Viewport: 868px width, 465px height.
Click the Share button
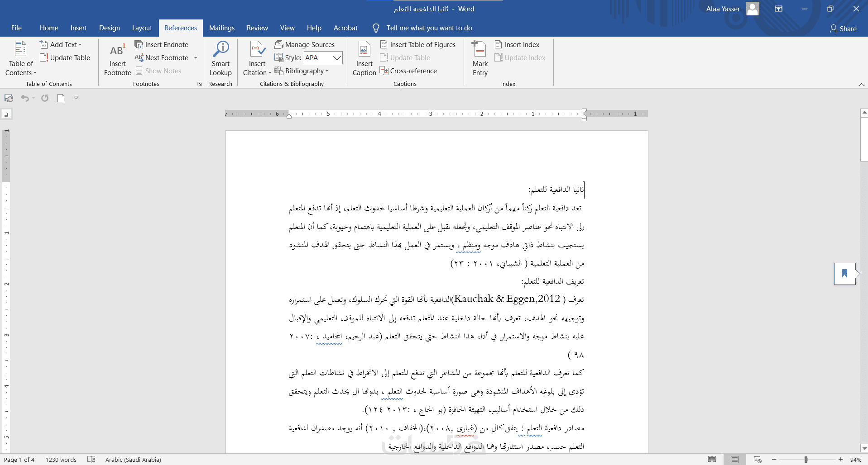pos(843,28)
